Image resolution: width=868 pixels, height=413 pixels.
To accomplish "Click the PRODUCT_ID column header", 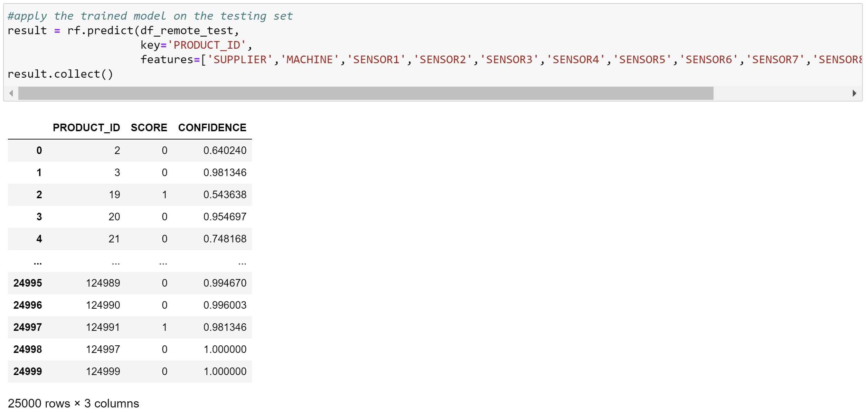I will pos(86,128).
